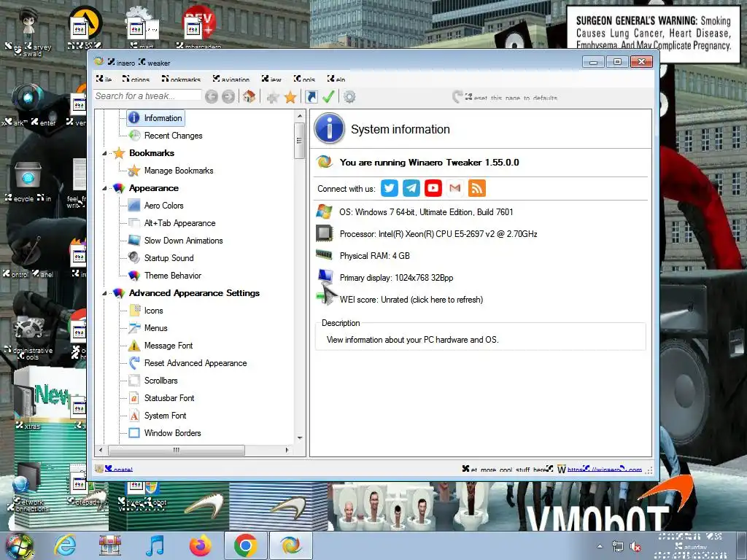
Task: Select Reset Advanced Appearance tree item
Action: pos(196,363)
